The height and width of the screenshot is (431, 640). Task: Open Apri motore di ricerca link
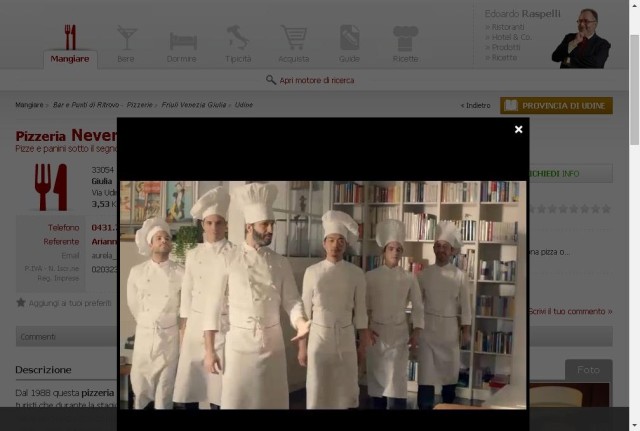[317, 80]
